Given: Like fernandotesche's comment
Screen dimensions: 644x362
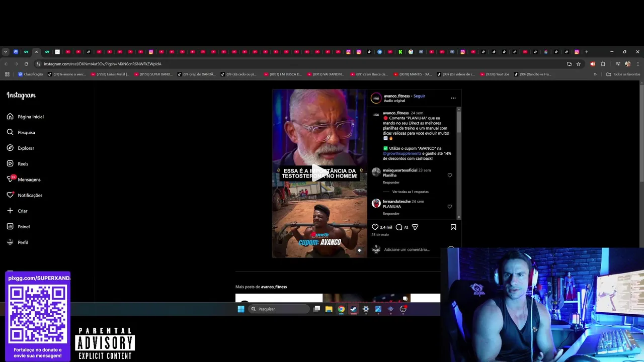Looking at the screenshot, I should [450, 207].
